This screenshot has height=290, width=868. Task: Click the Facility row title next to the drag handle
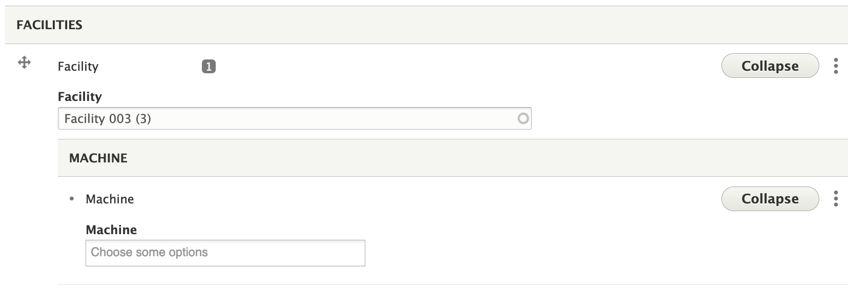point(78,67)
